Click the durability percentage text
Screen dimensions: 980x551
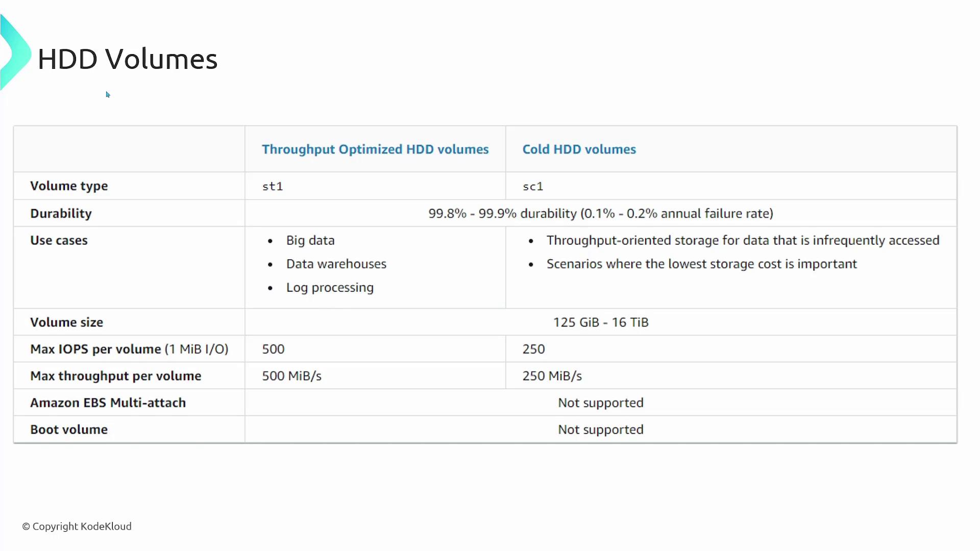click(x=600, y=213)
